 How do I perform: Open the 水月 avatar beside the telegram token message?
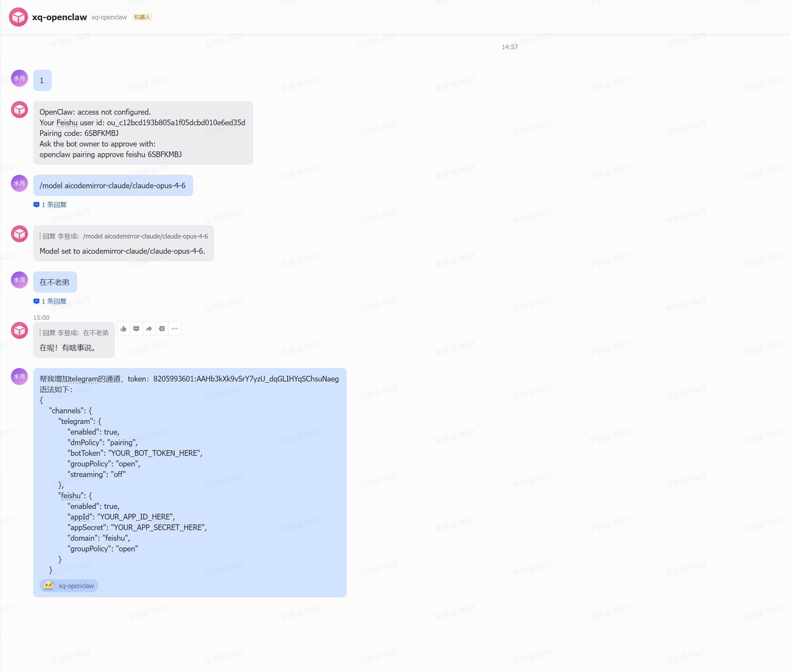click(x=19, y=377)
